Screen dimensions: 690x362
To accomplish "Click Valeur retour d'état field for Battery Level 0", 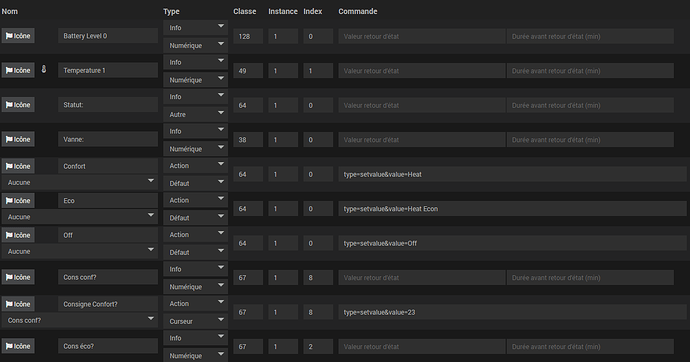I will point(422,36).
